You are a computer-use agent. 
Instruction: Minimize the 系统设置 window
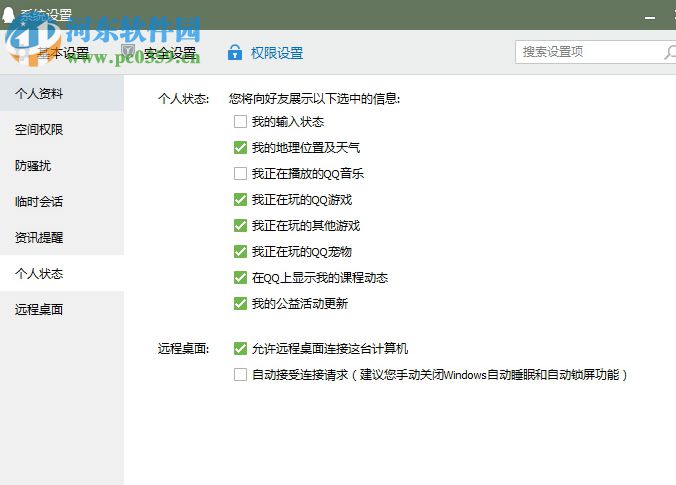650,18
